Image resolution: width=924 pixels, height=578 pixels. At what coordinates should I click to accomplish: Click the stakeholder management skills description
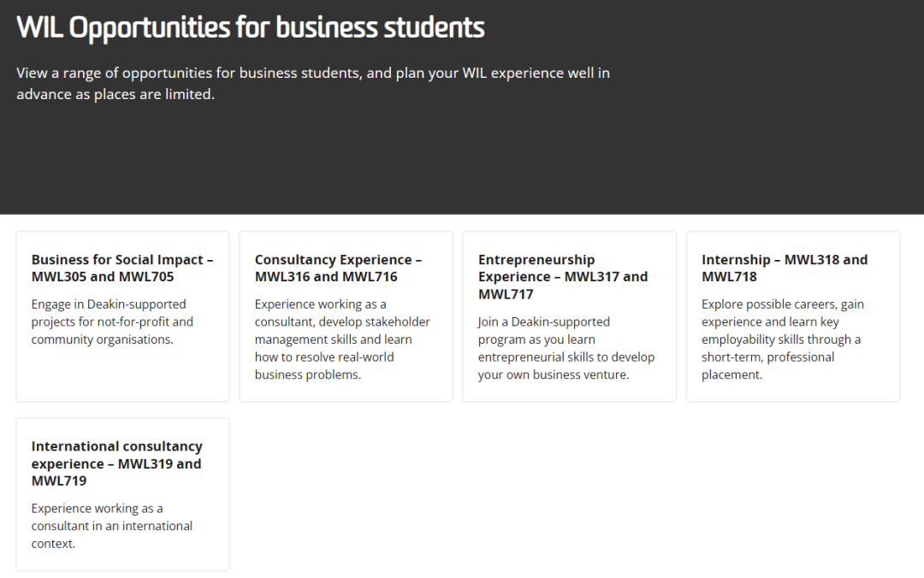click(x=342, y=339)
